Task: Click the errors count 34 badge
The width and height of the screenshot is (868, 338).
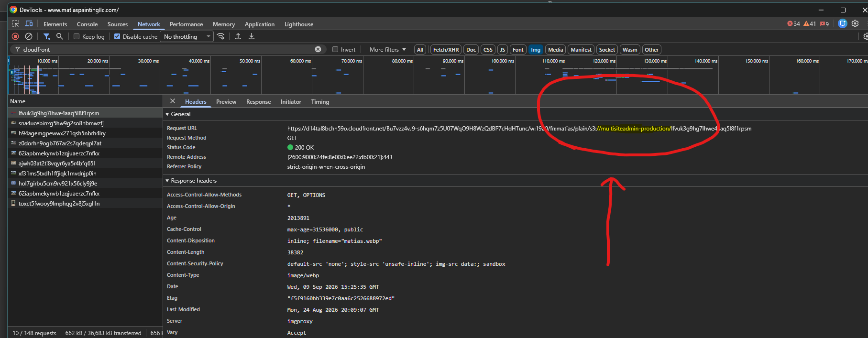Action: (793, 23)
